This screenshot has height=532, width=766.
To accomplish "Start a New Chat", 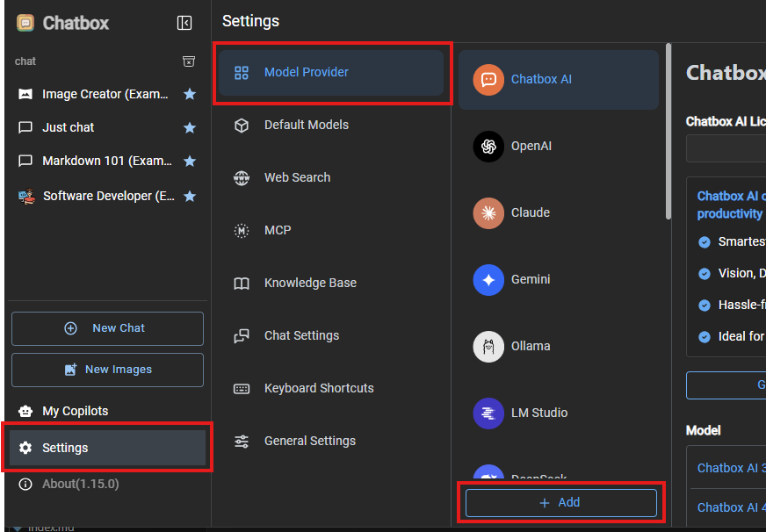I will click(107, 328).
